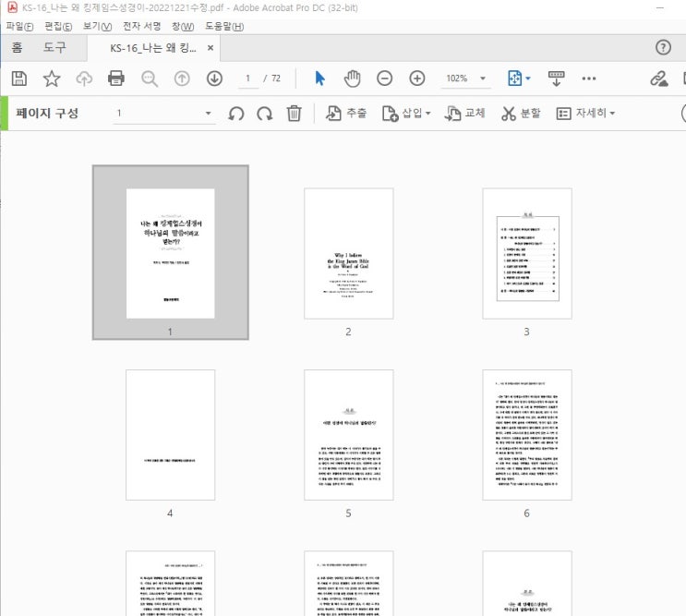
Task: Select page 6 thumbnail
Action: click(527, 435)
